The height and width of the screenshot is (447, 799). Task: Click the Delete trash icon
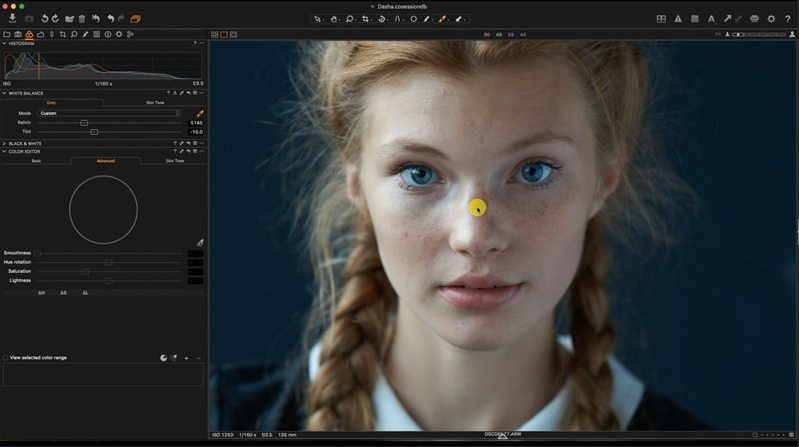click(81, 18)
